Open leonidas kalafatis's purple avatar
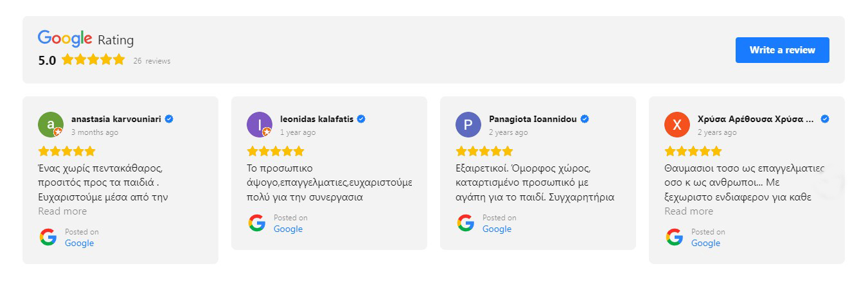Screen dimensions: 868x300 click(260, 125)
